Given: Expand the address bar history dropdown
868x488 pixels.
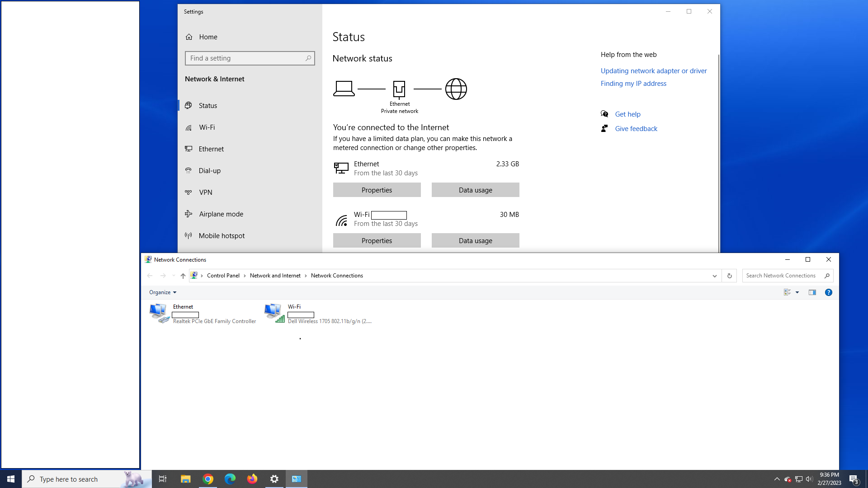Looking at the screenshot, I should (715, 276).
